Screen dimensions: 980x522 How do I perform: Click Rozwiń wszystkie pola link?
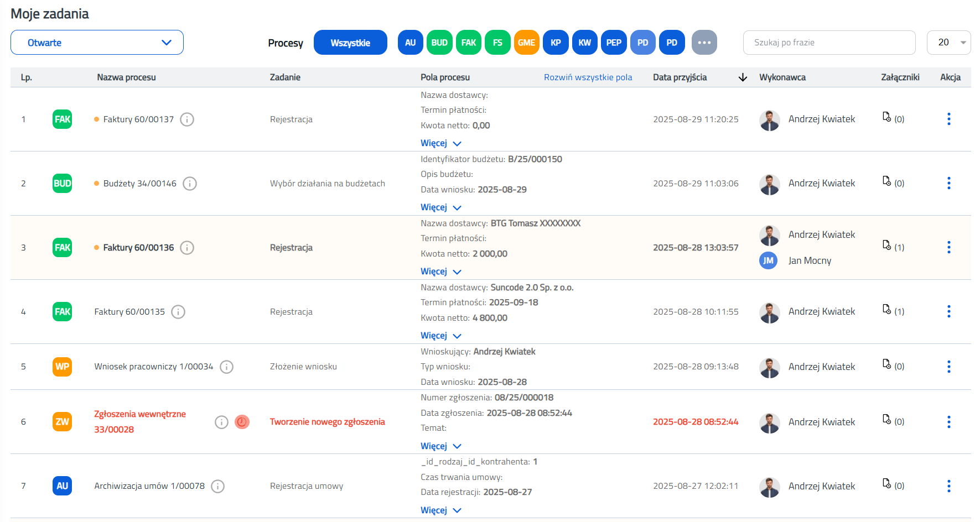(588, 77)
